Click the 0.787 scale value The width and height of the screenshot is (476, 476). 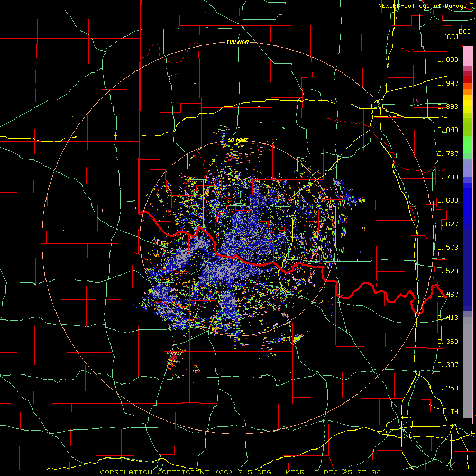[x=448, y=153]
